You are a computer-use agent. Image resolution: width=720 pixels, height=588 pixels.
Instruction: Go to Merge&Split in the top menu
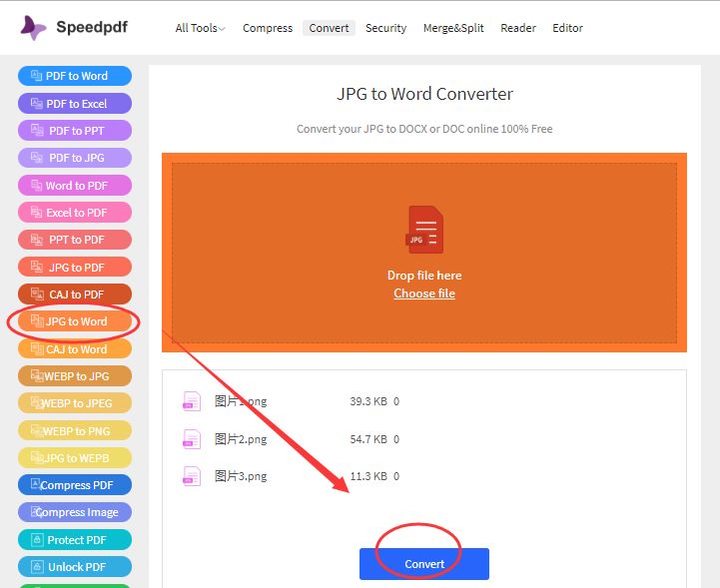pos(453,28)
